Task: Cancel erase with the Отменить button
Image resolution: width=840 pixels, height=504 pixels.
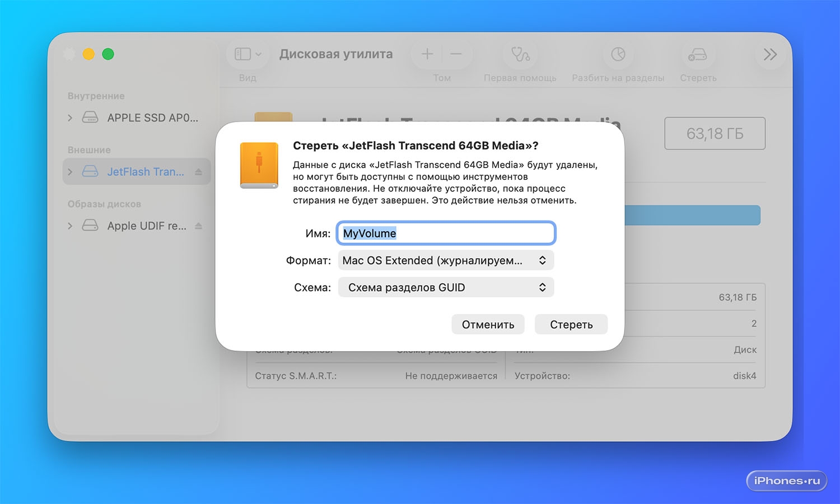Action: (x=488, y=324)
